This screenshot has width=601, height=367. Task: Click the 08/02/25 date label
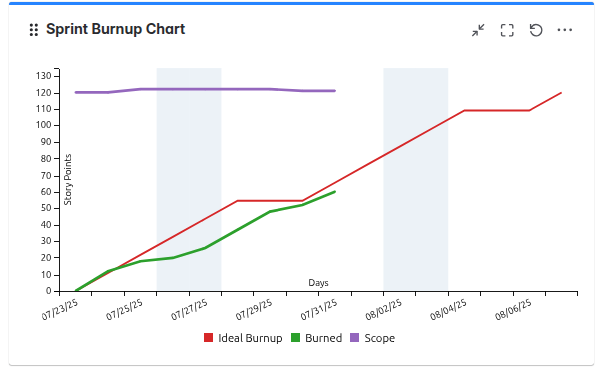[x=383, y=309]
